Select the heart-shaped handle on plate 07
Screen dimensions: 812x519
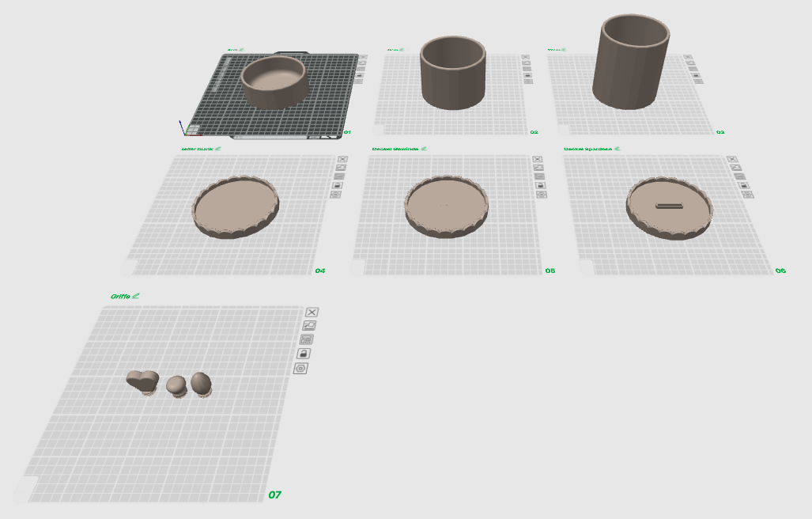[x=143, y=382]
